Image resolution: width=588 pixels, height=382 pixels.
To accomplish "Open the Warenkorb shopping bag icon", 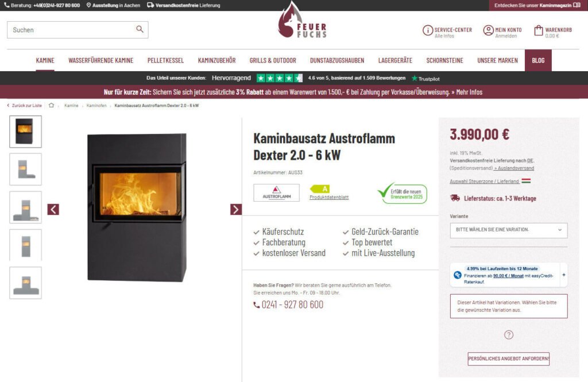I will (538, 30).
